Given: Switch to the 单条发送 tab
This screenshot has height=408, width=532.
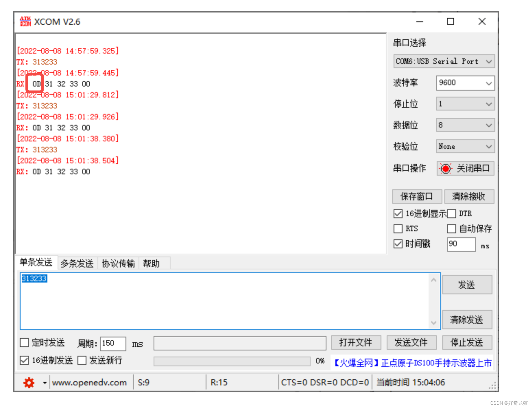Looking at the screenshot, I should pyautogui.click(x=36, y=263).
